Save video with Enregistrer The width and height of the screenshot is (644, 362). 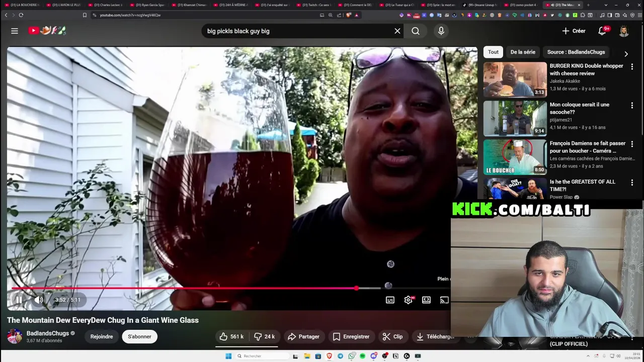[x=351, y=336]
